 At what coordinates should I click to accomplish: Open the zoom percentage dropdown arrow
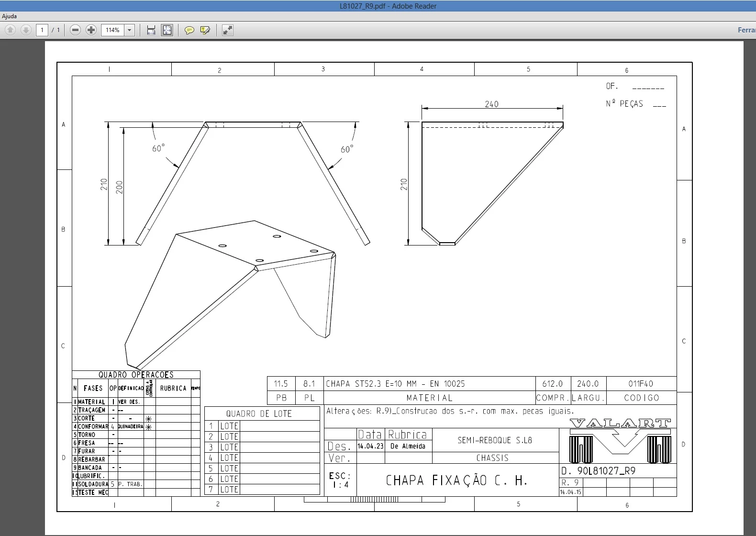click(129, 30)
